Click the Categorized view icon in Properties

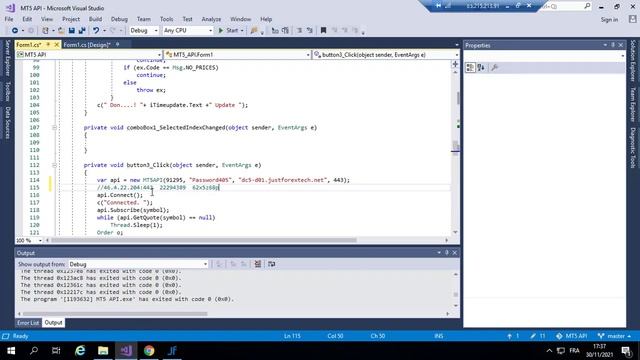[470, 68]
